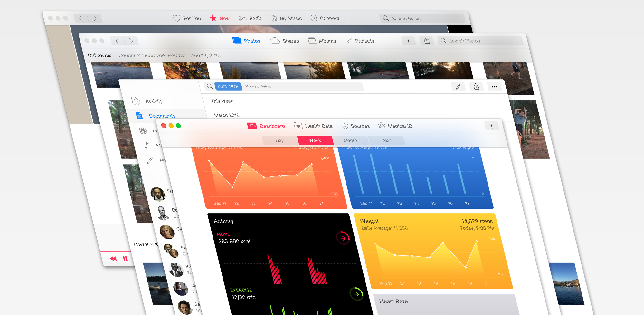Select Activity in the Files sidebar

tap(147, 101)
